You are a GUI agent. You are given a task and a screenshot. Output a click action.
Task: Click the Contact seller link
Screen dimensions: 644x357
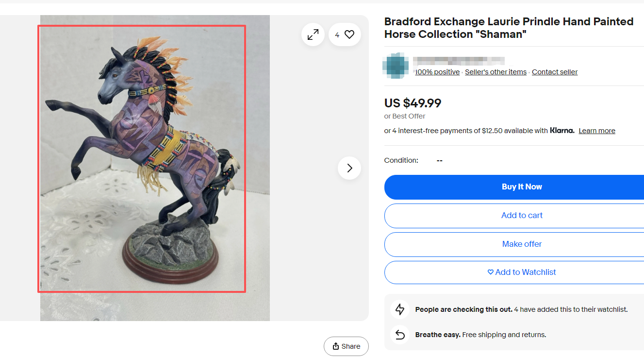click(x=555, y=72)
